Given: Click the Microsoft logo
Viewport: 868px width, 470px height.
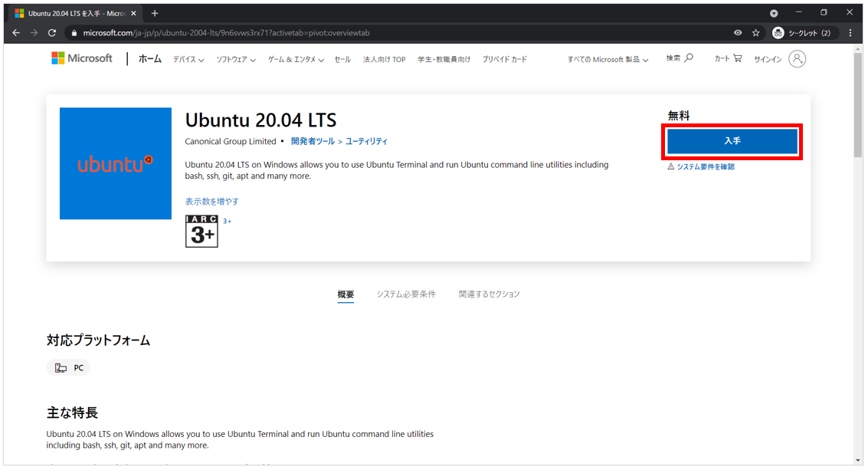Looking at the screenshot, I should pyautogui.click(x=82, y=58).
